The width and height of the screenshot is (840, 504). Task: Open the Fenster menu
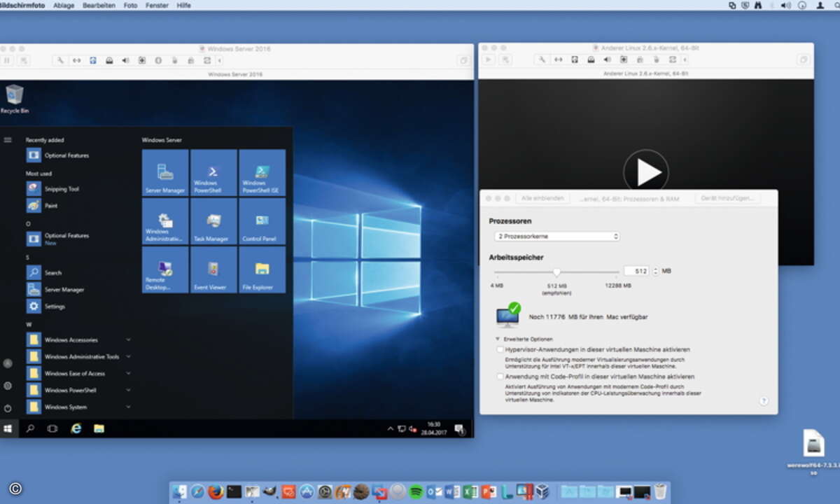(x=157, y=5)
